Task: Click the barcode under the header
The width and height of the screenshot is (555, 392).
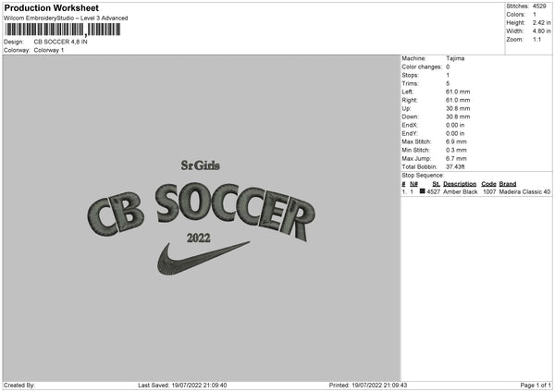Action: click(x=63, y=30)
